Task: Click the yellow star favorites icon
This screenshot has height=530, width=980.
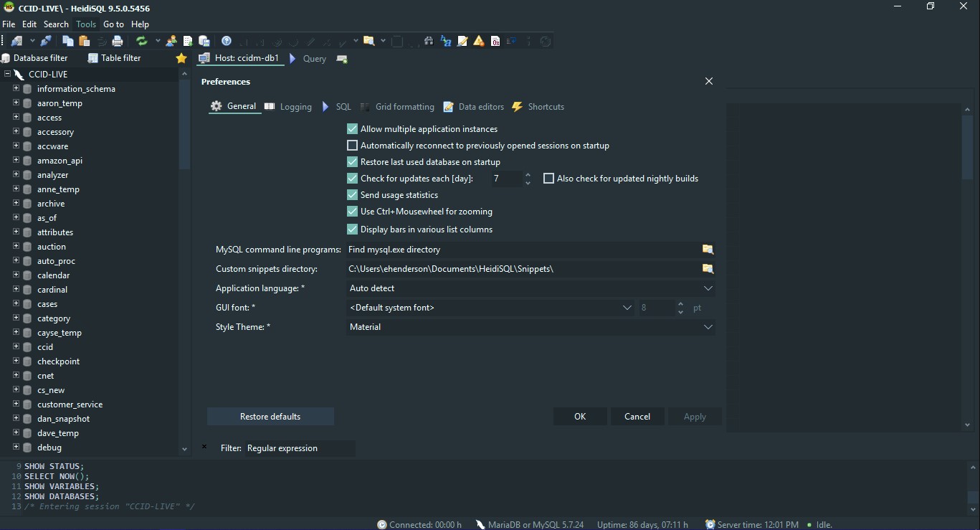Action: [181, 58]
